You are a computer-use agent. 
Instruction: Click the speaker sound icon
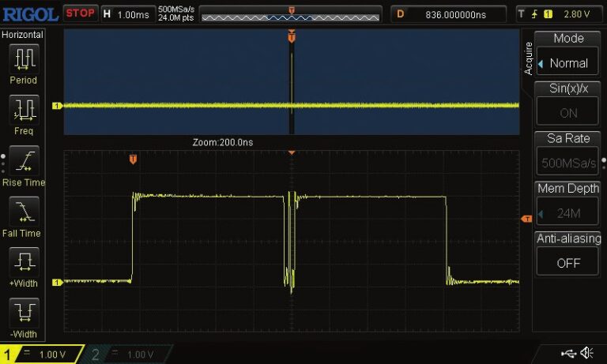click(x=587, y=353)
